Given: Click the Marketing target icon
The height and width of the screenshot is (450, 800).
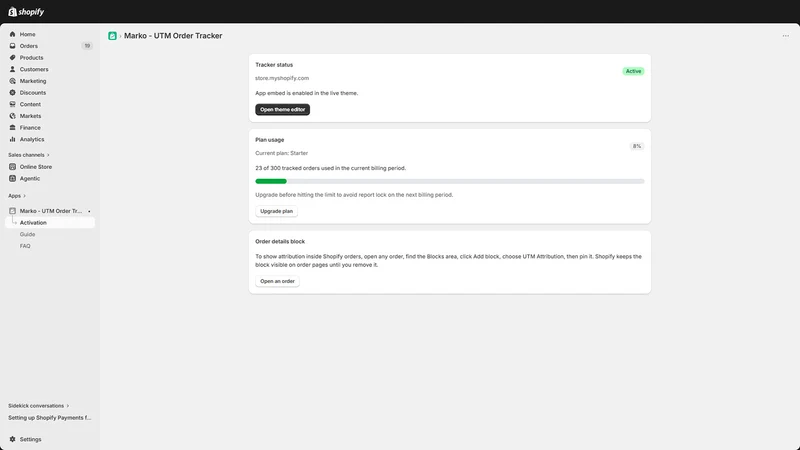Looking at the screenshot, I should [x=12, y=81].
